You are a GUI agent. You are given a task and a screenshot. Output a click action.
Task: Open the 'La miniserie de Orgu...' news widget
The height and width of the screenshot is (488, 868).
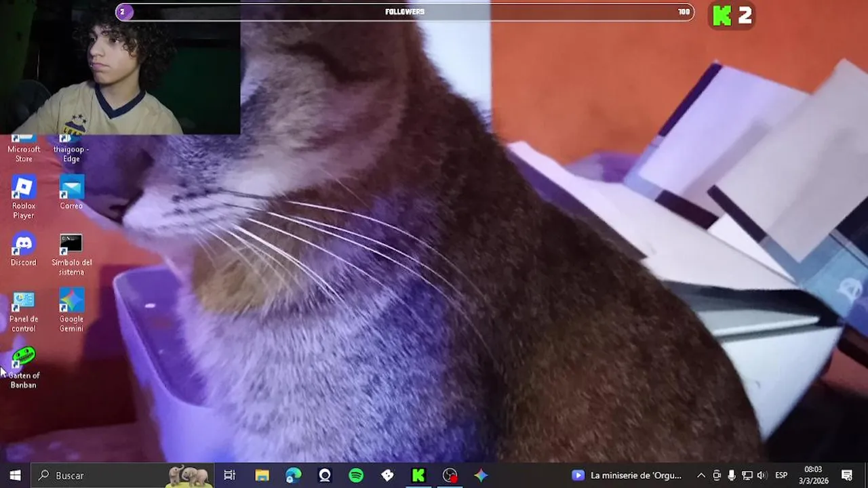[x=627, y=475]
